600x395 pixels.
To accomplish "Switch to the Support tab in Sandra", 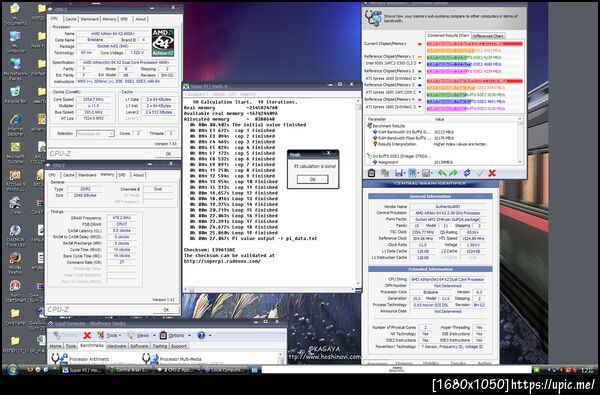I will click(x=179, y=346).
